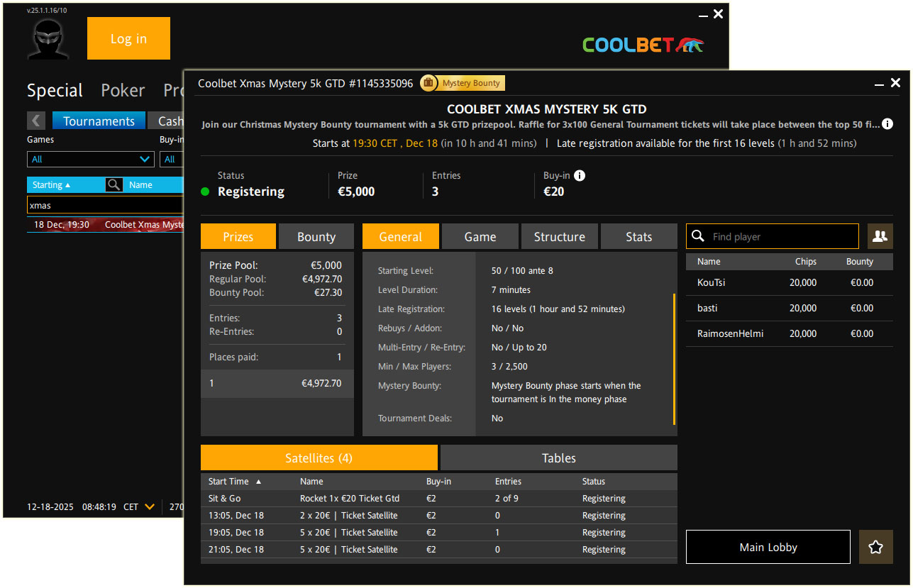Viewport: 913px width, 588px height.
Task: Click the left arrow navigation button
Action: 36,121
